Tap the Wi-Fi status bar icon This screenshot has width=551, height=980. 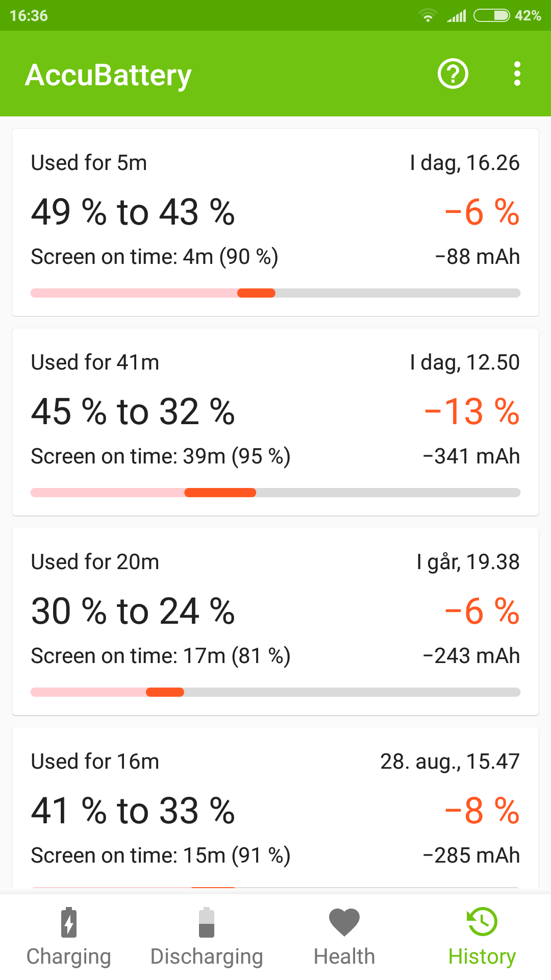coord(428,16)
